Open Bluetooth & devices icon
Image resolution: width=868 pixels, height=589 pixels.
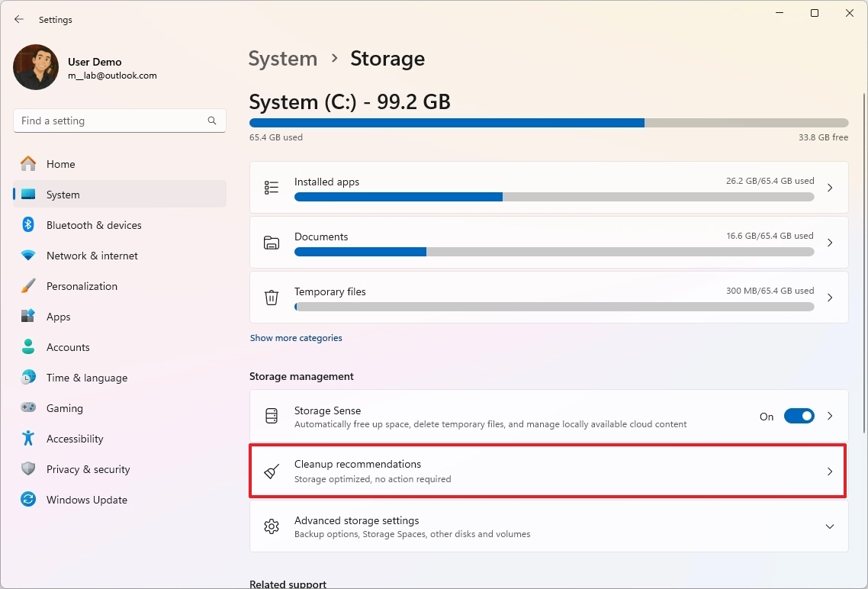click(28, 225)
